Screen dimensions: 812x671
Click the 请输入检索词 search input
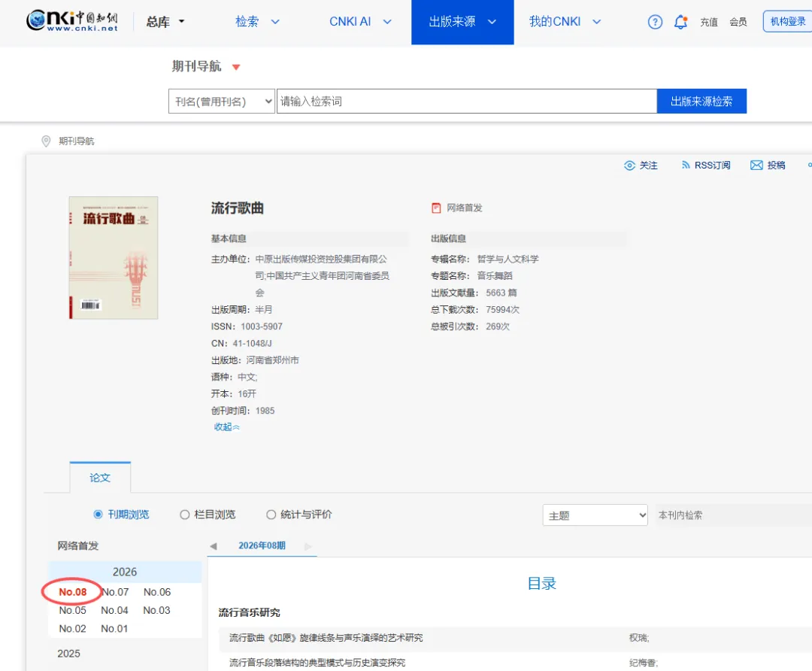pyautogui.click(x=467, y=101)
